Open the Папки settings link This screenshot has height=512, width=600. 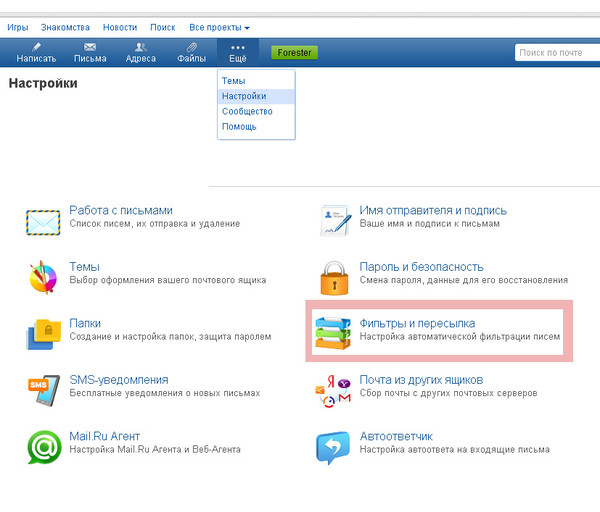pos(85,323)
